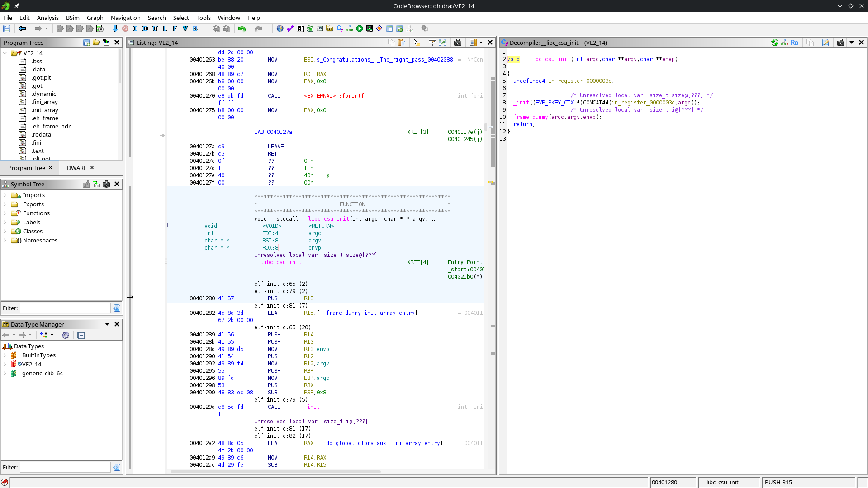Screen dimensions: 868x488
Task: Open the Analysis menu
Action: tap(47, 18)
